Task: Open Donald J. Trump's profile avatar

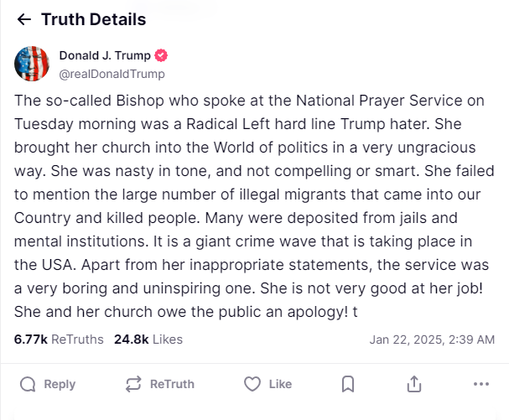Action: (x=31, y=64)
